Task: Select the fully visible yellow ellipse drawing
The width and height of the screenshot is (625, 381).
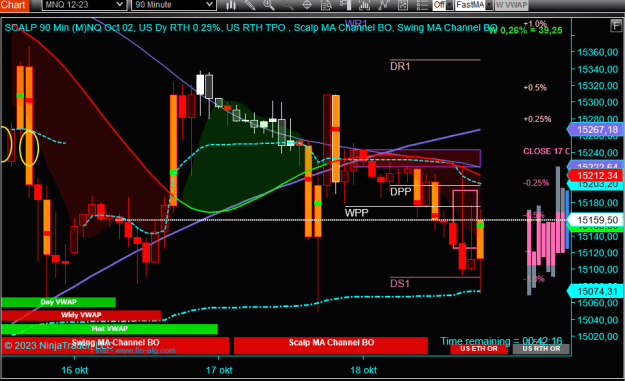Action: 29,147
